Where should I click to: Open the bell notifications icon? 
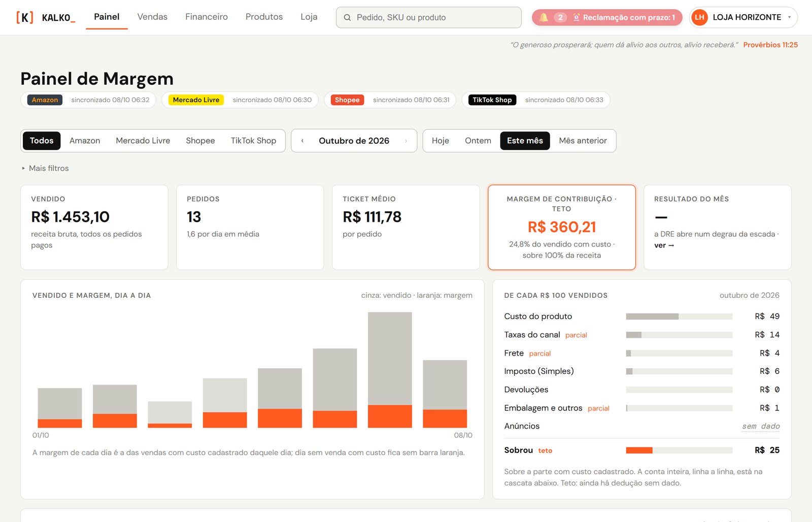[x=544, y=17]
